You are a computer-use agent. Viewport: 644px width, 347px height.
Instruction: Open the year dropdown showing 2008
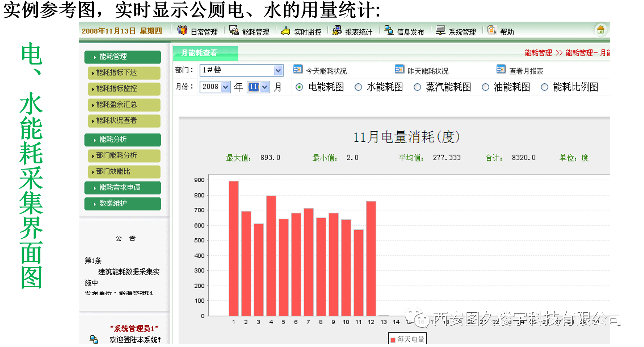(x=215, y=87)
